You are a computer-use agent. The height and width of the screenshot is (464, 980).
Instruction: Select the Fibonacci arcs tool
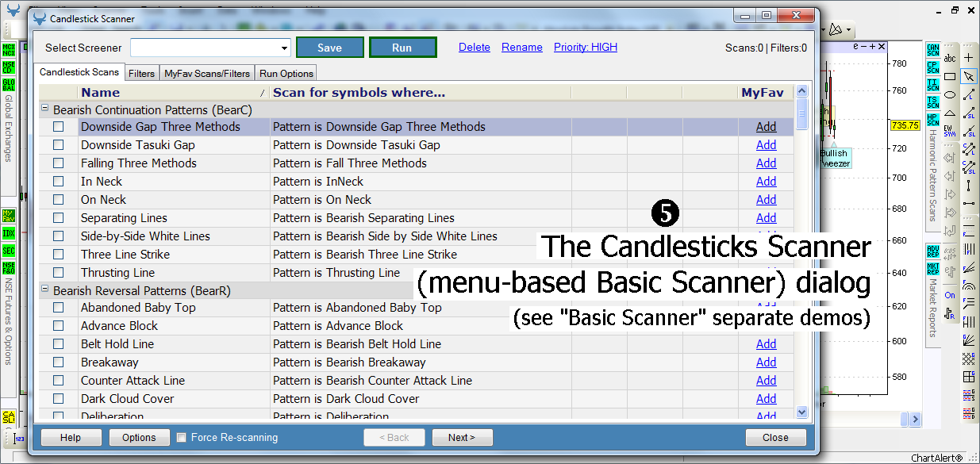click(x=969, y=286)
